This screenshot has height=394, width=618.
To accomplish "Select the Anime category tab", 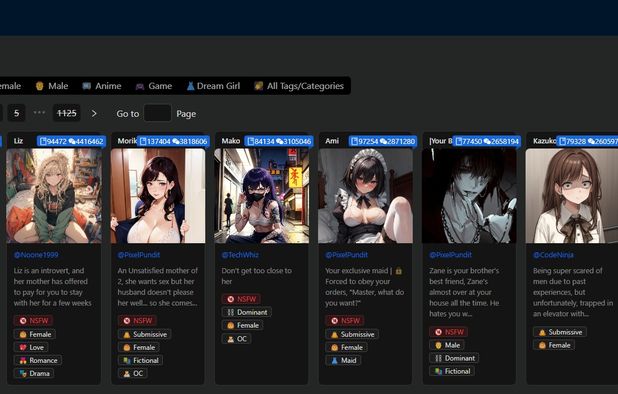I will (102, 86).
